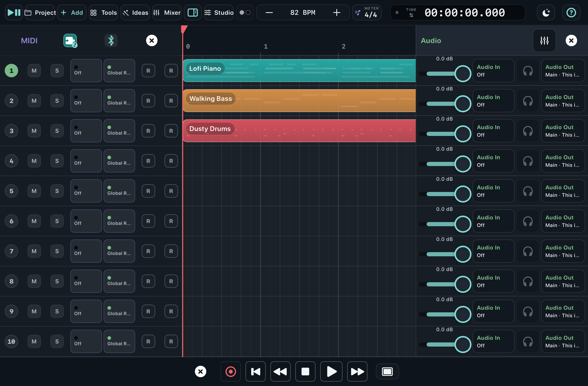
Task: Decrease BPM with the minus button
Action: (x=269, y=12)
